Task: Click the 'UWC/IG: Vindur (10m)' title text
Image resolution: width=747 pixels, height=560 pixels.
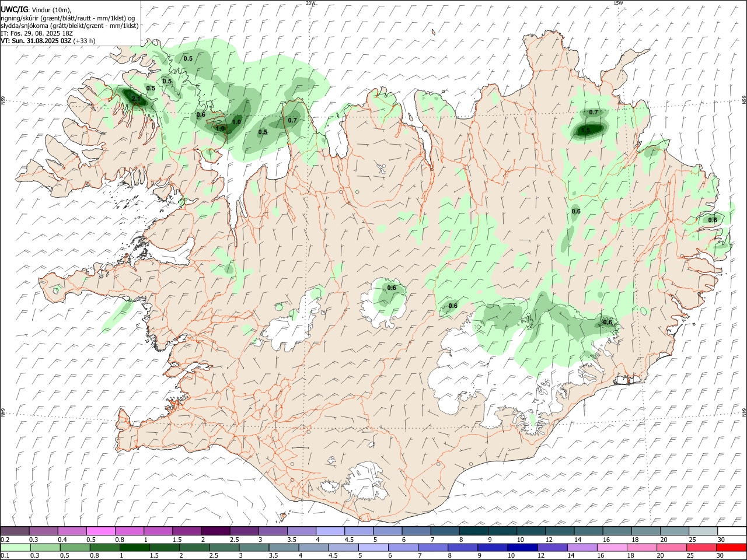Action: (x=36, y=10)
